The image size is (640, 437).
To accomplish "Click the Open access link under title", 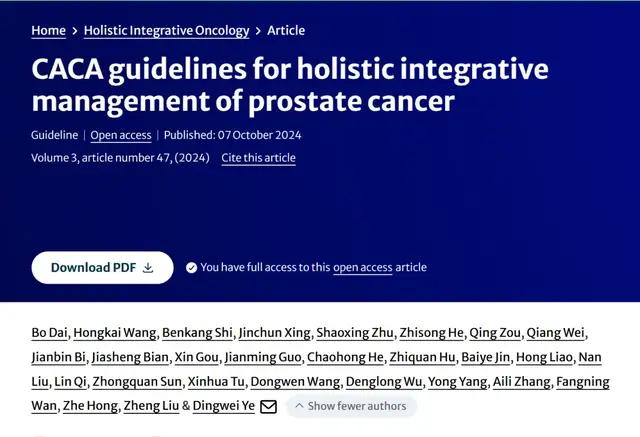I will tap(121, 135).
